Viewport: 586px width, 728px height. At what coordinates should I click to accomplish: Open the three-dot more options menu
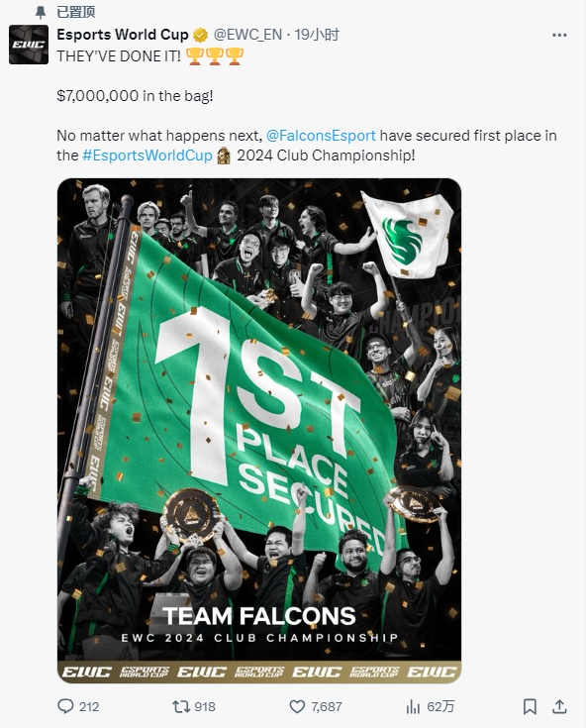pos(559,36)
